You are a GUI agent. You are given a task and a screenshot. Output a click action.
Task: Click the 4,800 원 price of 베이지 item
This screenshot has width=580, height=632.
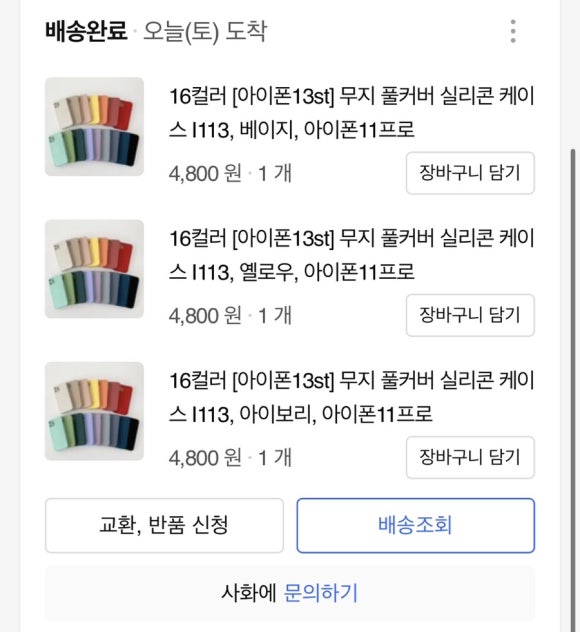205,174
